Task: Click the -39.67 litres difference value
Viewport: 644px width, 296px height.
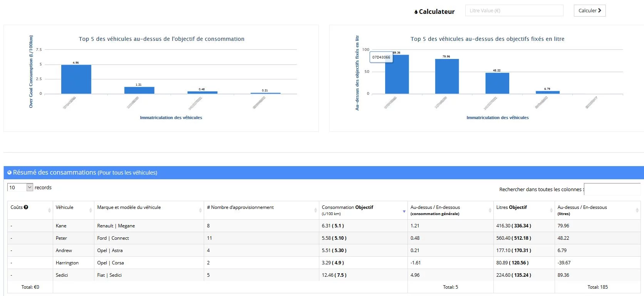Action: pos(564,263)
